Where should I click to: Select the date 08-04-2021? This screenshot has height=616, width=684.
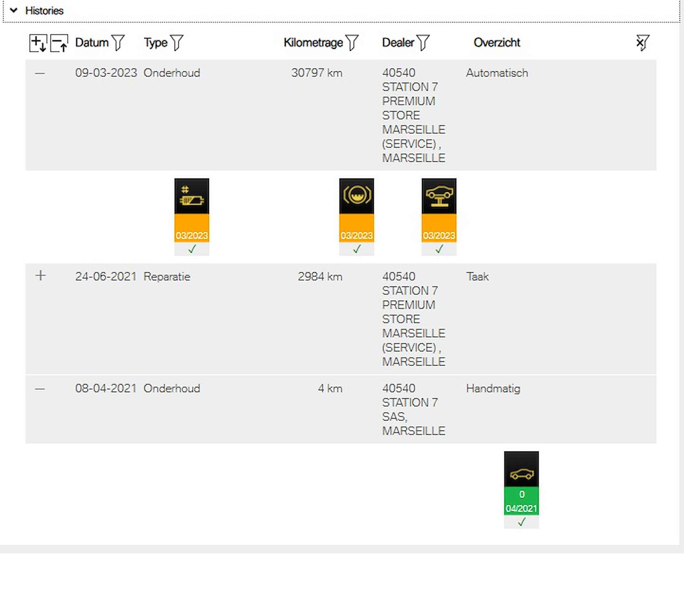pyautogui.click(x=106, y=388)
